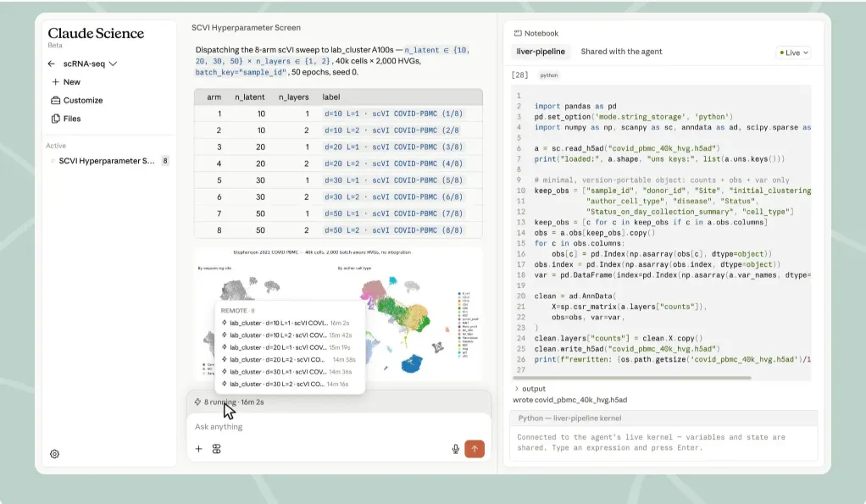Toggle the 8 running jobs status list
This screenshot has height=504, width=866.
(229, 402)
